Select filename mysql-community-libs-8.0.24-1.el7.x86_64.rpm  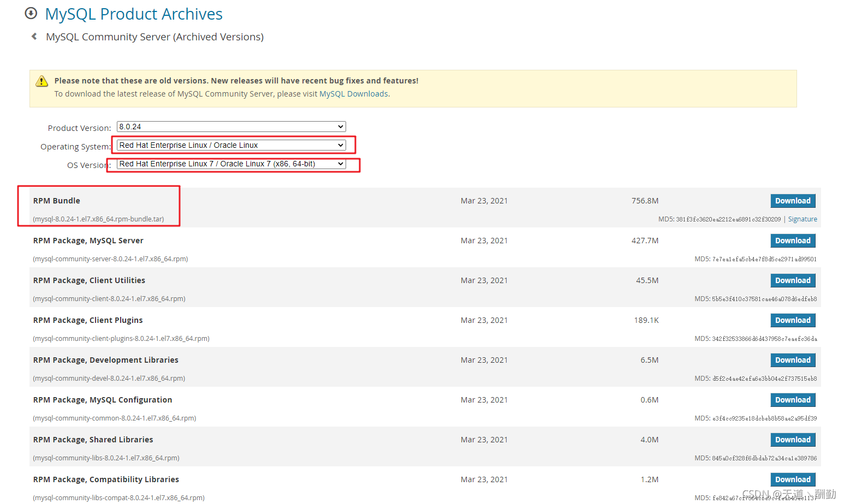click(106, 458)
